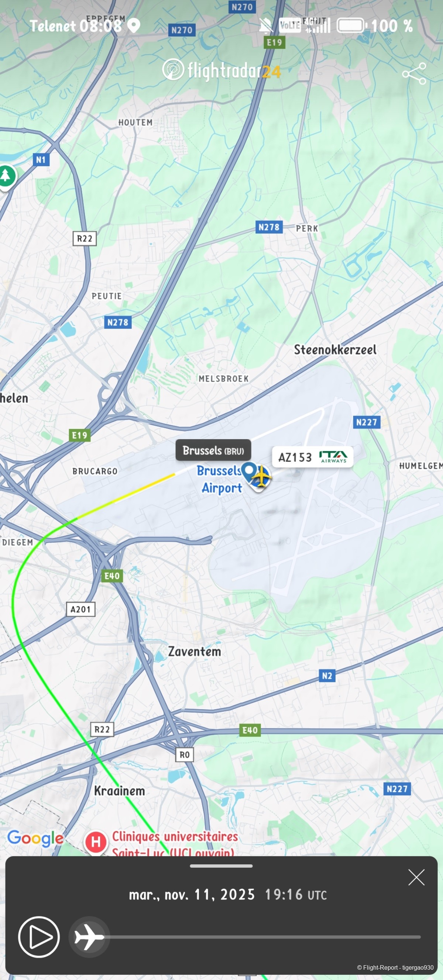Tap the Google logo on map
The width and height of the screenshot is (443, 980).
point(35,838)
